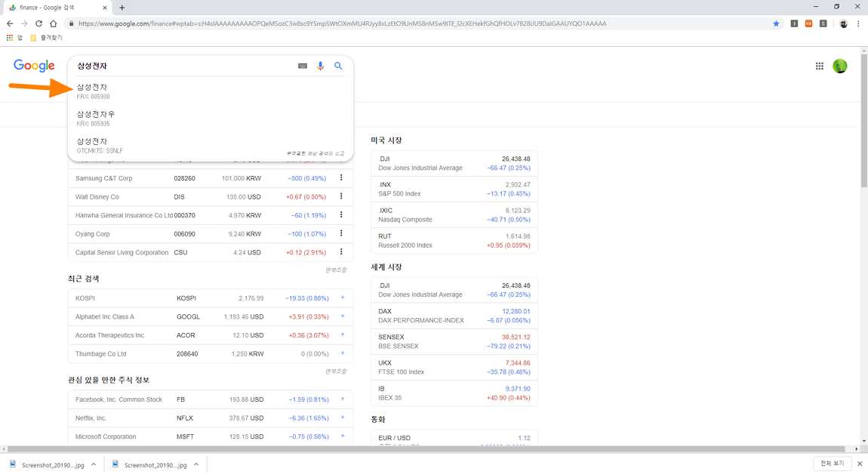
Task: Open more options for Walt Disney Co row
Action: click(x=341, y=196)
